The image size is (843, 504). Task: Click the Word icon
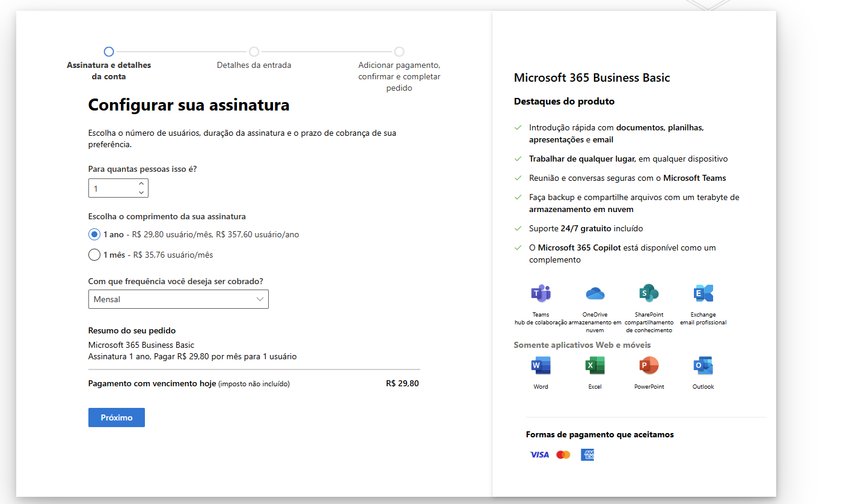pyautogui.click(x=541, y=365)
